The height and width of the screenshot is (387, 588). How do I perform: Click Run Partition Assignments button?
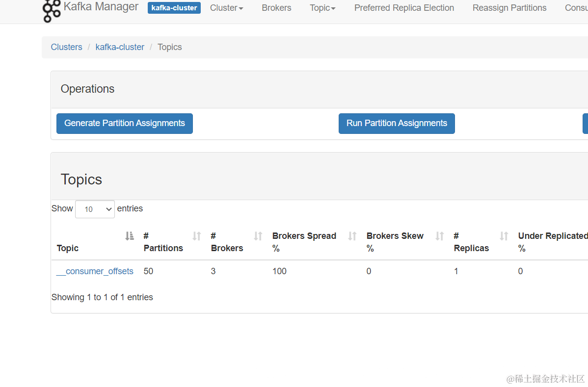click(x=397, y=124)
